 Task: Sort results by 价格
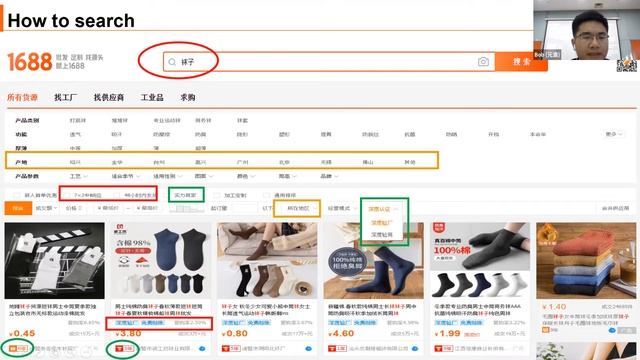pos(74,209)
